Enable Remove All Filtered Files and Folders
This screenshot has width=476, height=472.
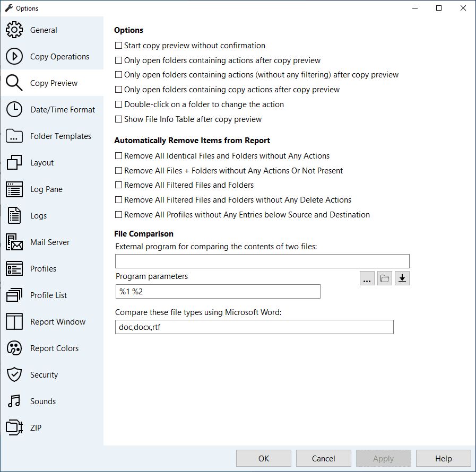(x=118, y=185)
